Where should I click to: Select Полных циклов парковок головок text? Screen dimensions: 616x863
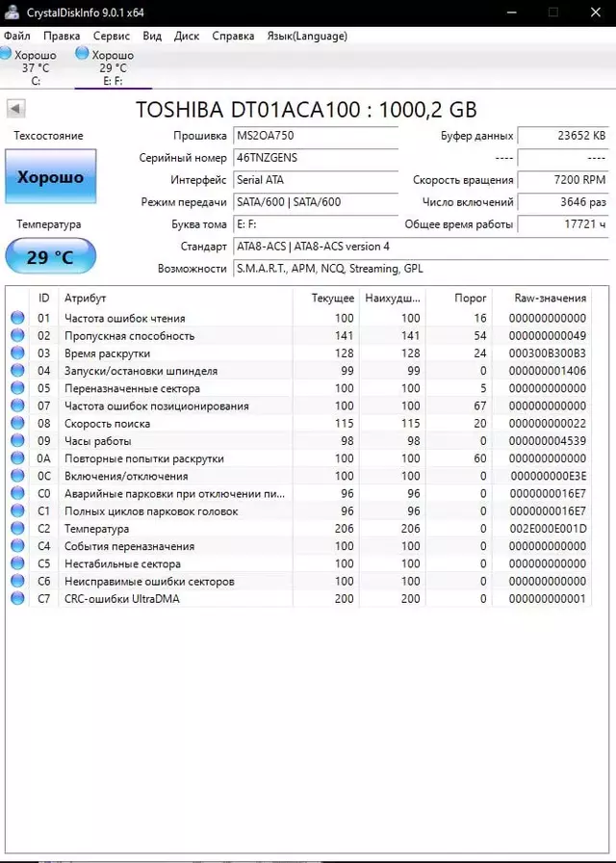click(x=151, y=511)
